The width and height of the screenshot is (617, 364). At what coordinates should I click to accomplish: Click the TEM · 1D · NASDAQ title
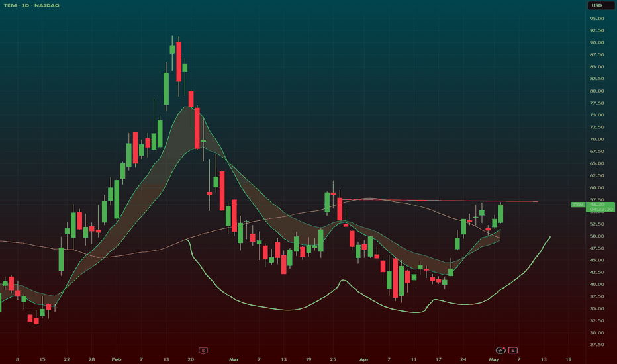[32, 5]
